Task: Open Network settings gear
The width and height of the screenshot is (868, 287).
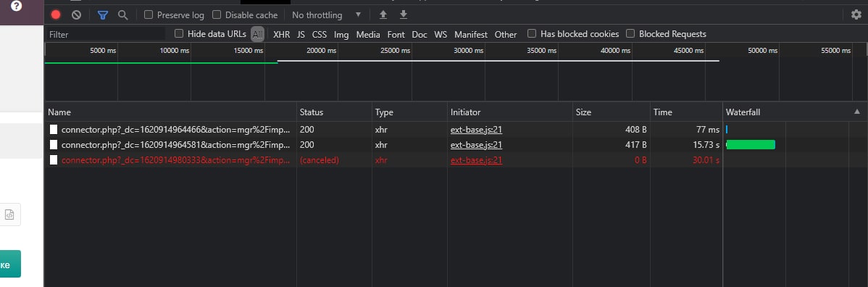Action: tap(856, 14)
